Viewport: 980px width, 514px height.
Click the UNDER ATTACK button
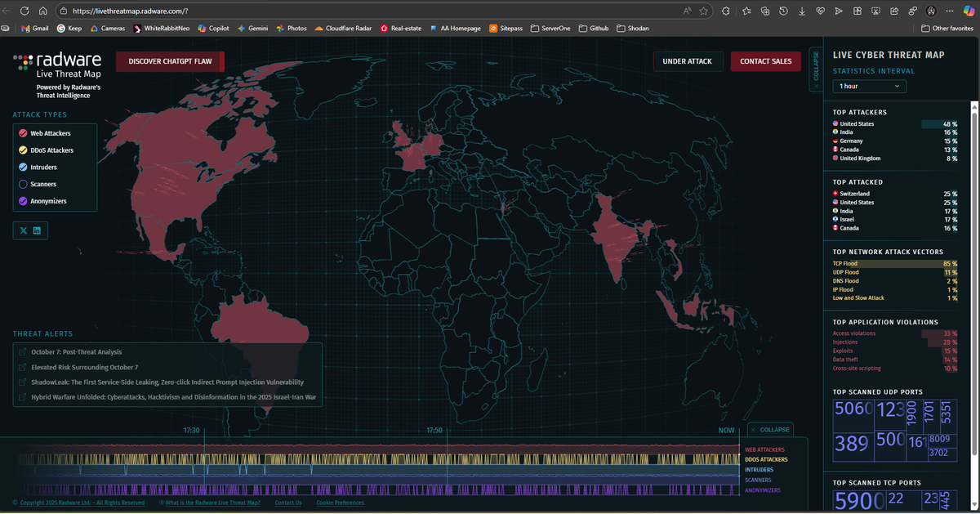tap(687, 60)
